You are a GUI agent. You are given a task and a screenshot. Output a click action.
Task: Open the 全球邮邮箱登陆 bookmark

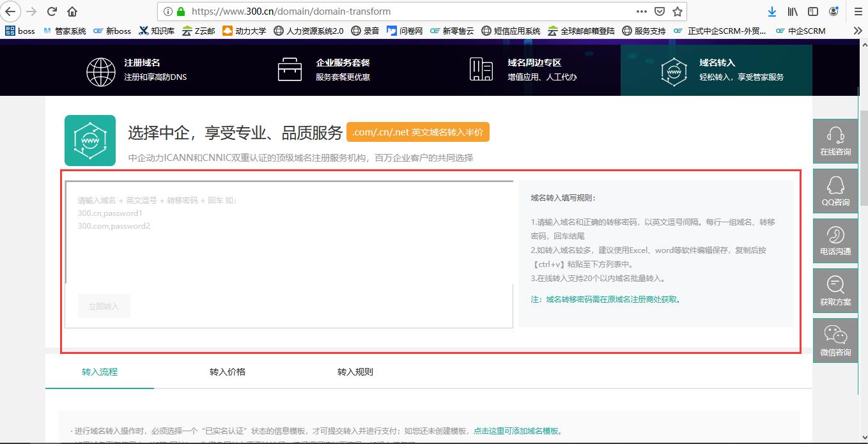click(581, 31)
